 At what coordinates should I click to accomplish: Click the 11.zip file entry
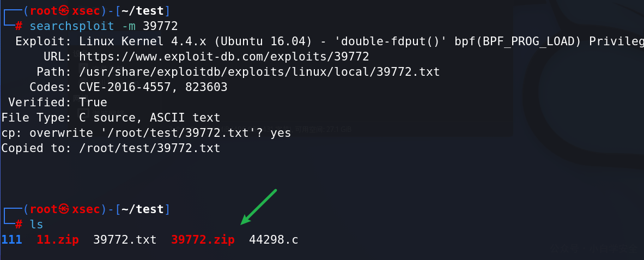[x=58, y=240]
